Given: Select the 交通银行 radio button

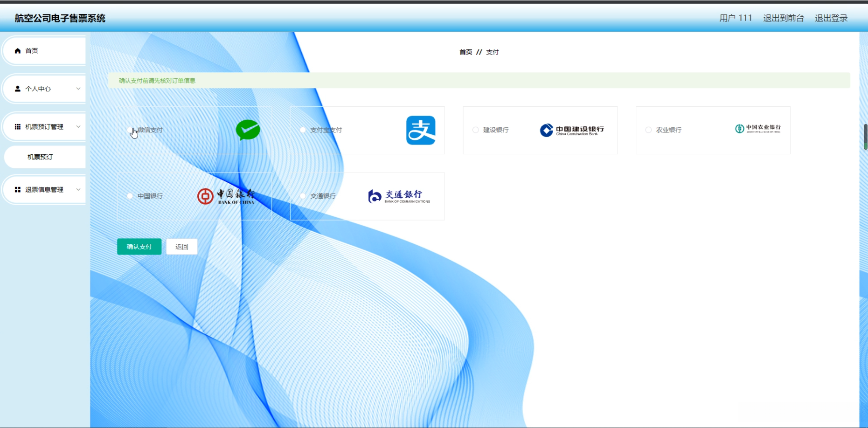Looking at the screenshot, I should pyautogui.click(x=303, y=196).
